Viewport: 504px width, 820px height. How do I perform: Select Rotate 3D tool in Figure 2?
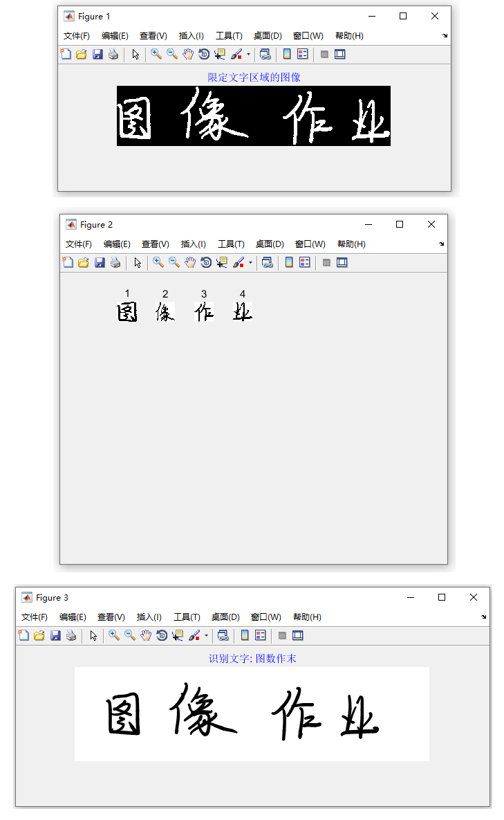tap(206, 262)
